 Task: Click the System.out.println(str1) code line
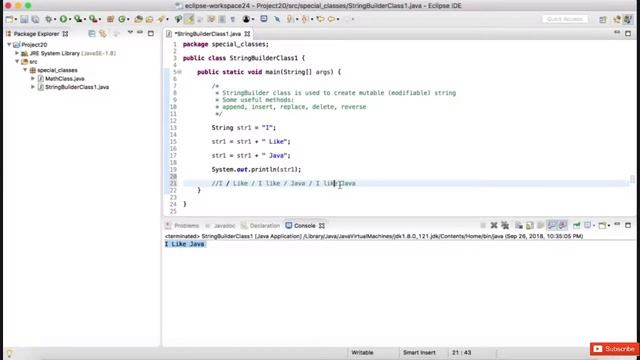(256, 169)
